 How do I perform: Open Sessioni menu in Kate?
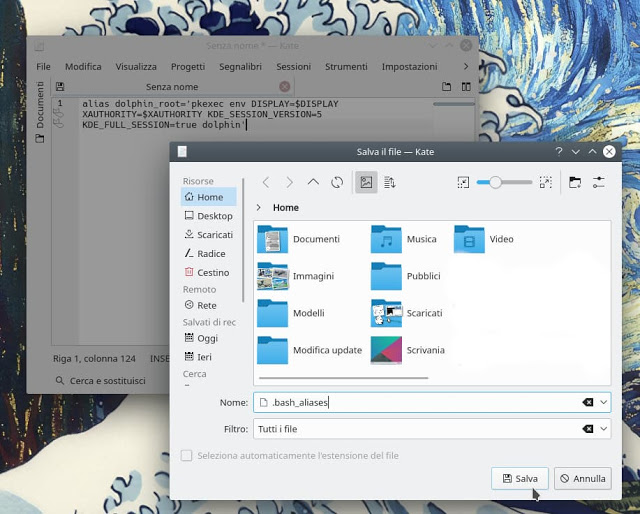tap(293, 66)
